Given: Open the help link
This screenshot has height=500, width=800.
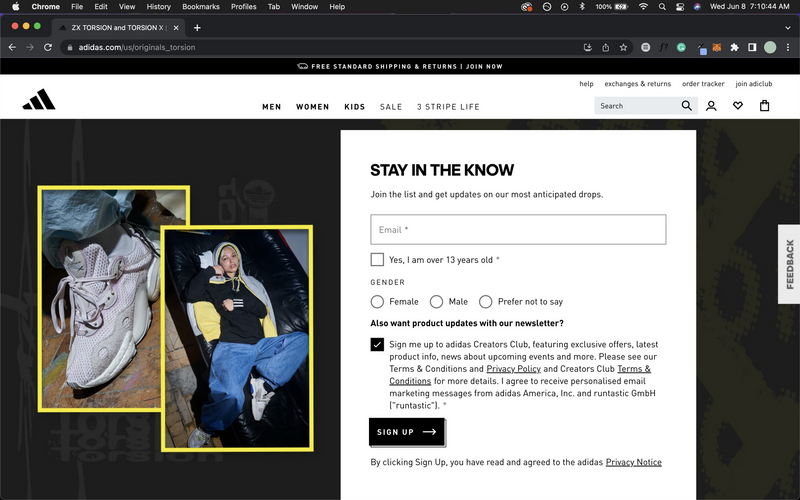Looking at the screenshot, I should point(586,84).
